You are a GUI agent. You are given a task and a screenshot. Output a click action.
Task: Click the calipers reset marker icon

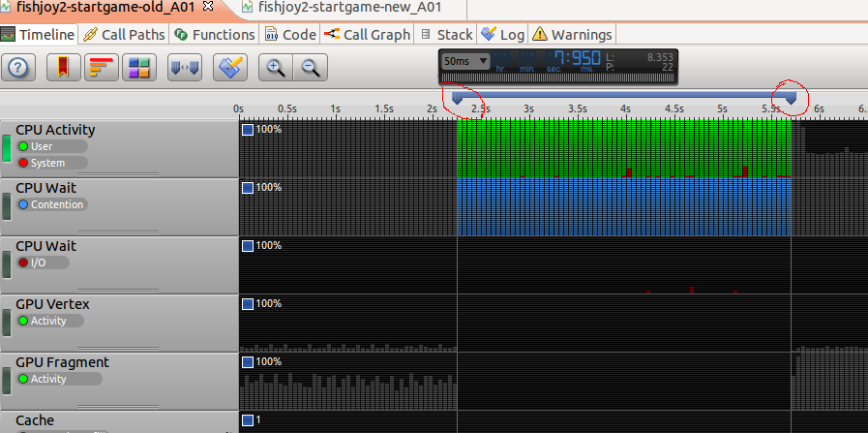184,68
